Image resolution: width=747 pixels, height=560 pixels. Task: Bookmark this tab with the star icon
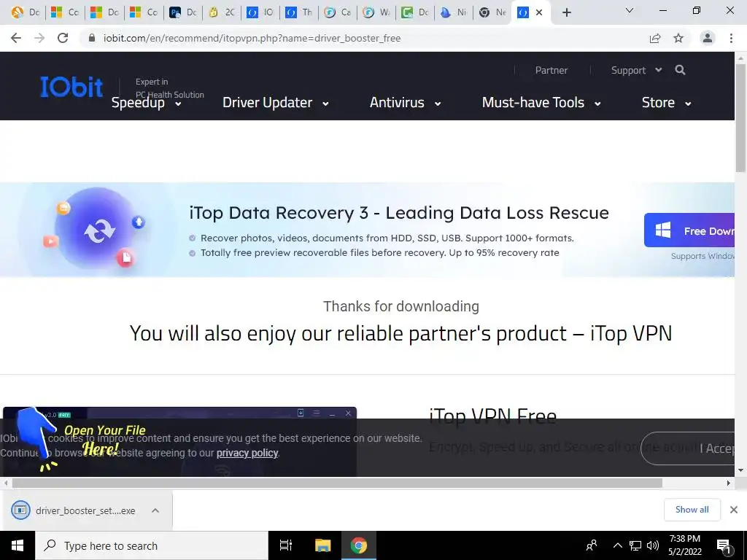point(678,38)
